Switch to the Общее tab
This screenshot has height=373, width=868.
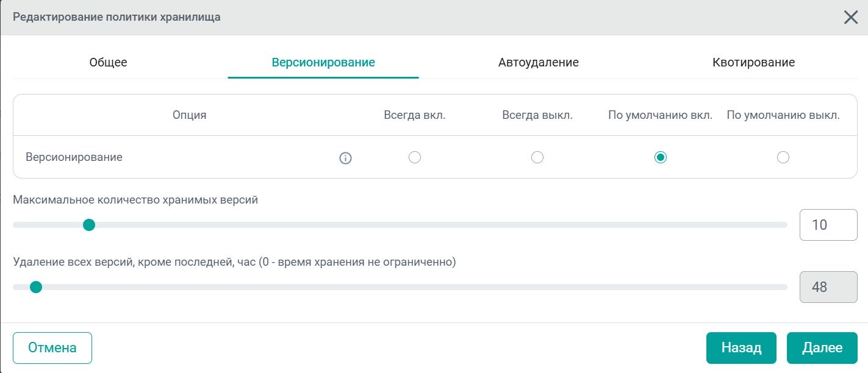108,62
